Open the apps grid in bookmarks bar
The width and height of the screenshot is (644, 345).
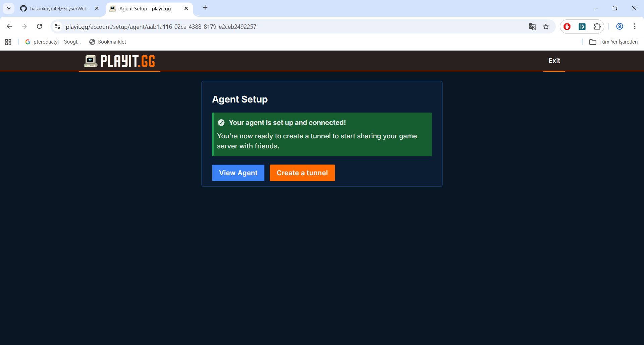click(x=8, y=42)
